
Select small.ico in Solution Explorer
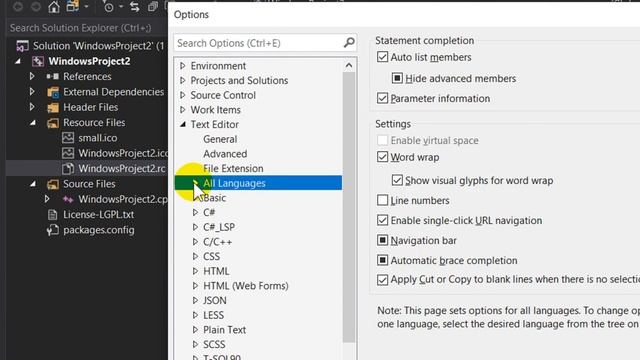click(x=98, y=138)
